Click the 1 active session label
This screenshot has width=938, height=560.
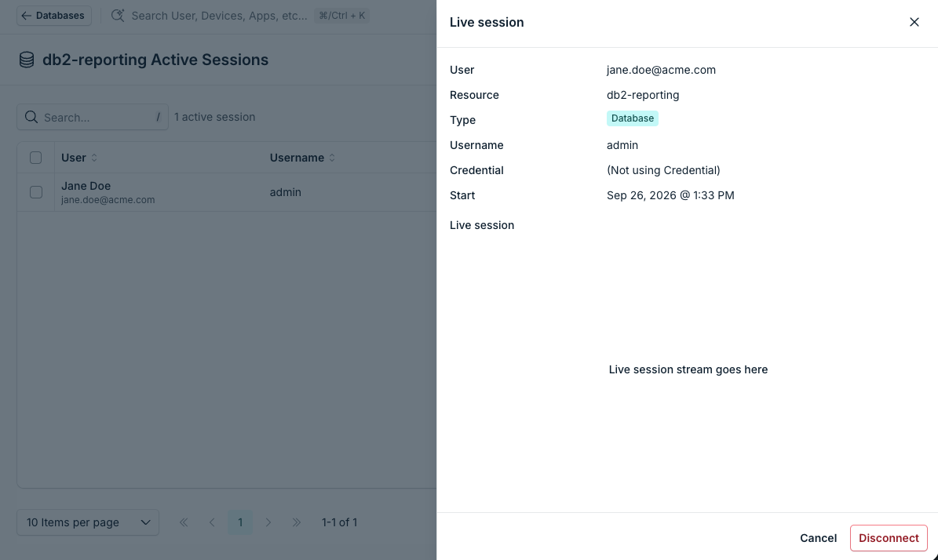215,117
